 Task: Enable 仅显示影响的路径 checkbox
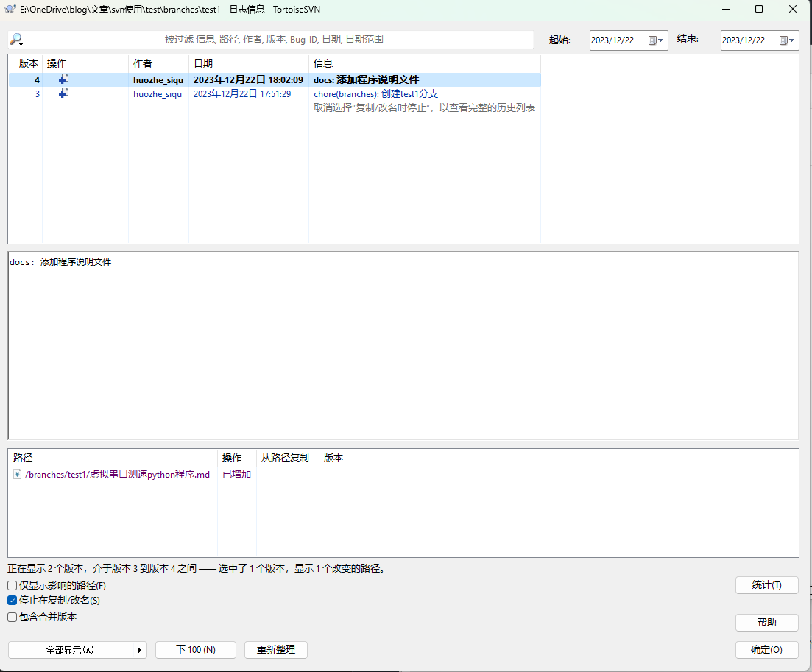point(13,586)
